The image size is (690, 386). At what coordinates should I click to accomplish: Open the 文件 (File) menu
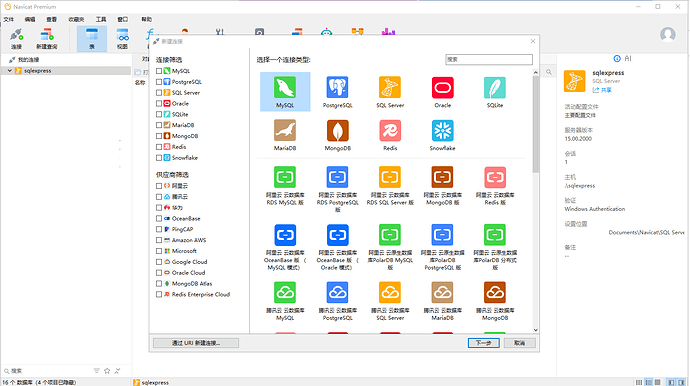[x=8, y=19]
